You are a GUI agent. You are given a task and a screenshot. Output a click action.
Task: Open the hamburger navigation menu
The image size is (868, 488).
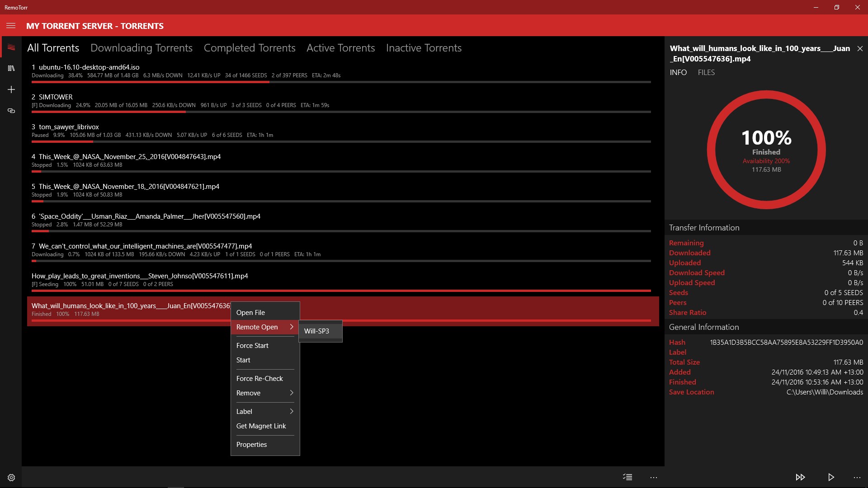point(11,26)
